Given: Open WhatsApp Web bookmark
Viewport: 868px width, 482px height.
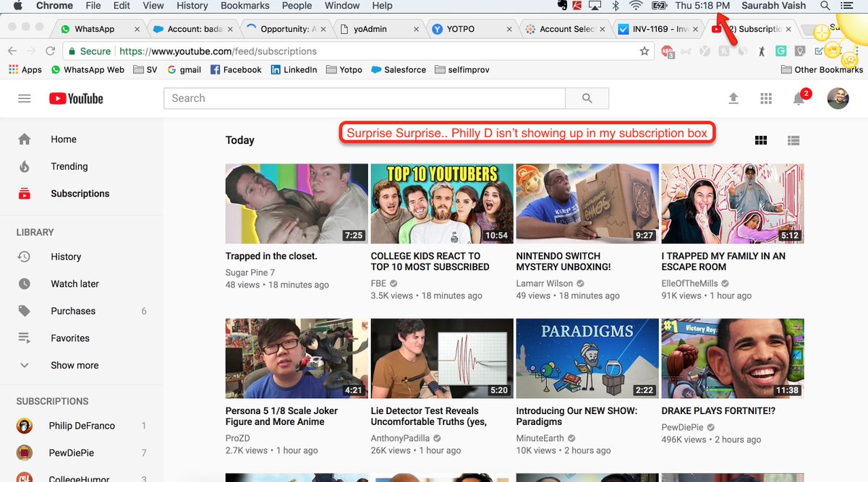Looking at the screenshot, I should tap(88, 70).
